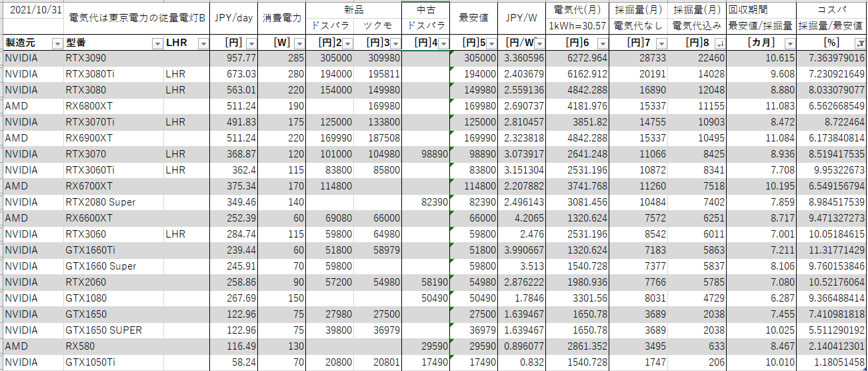Select the 新品 merged header cell
The height and width of the screenshot is (371, 868).
pyautogui.click(x=353, y=10)
